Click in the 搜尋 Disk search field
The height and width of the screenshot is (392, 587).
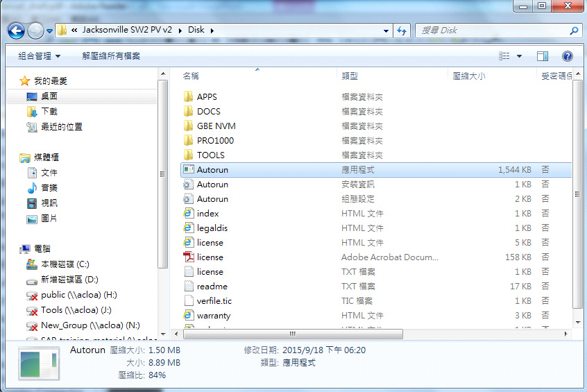(493, 31)
